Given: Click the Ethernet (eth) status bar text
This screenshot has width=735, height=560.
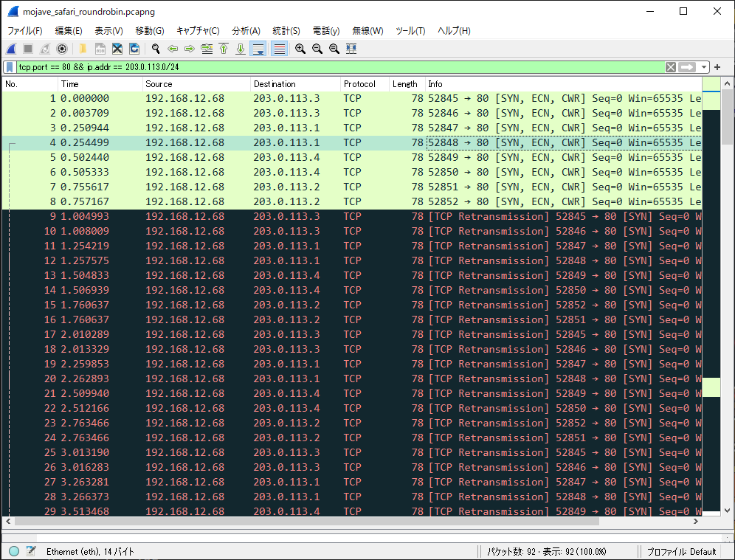Looking at the screenshot, I should click(90, 552).
